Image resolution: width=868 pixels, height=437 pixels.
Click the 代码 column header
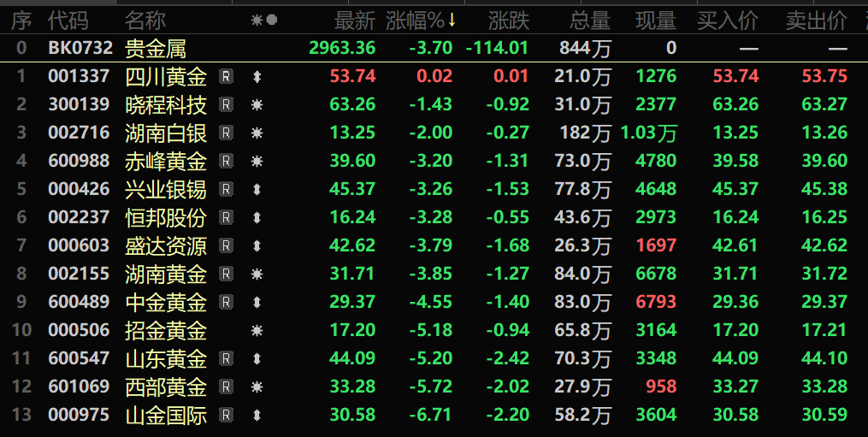pos(68,20)
